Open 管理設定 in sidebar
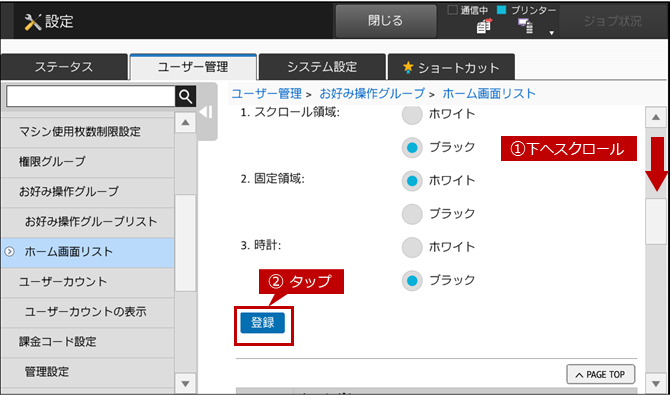Screen dimensions: 670x396 click(87, 372)
